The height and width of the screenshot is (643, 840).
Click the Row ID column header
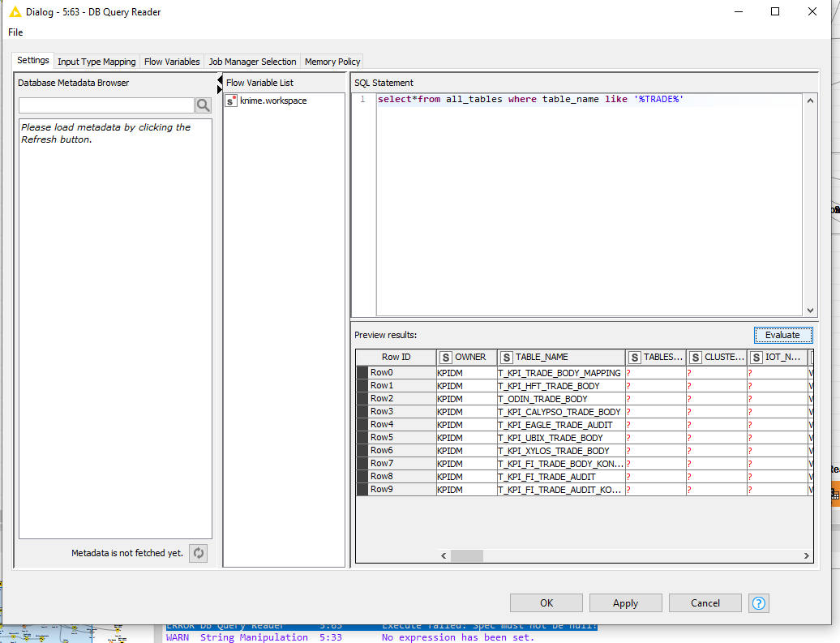(x=396, y=358)
